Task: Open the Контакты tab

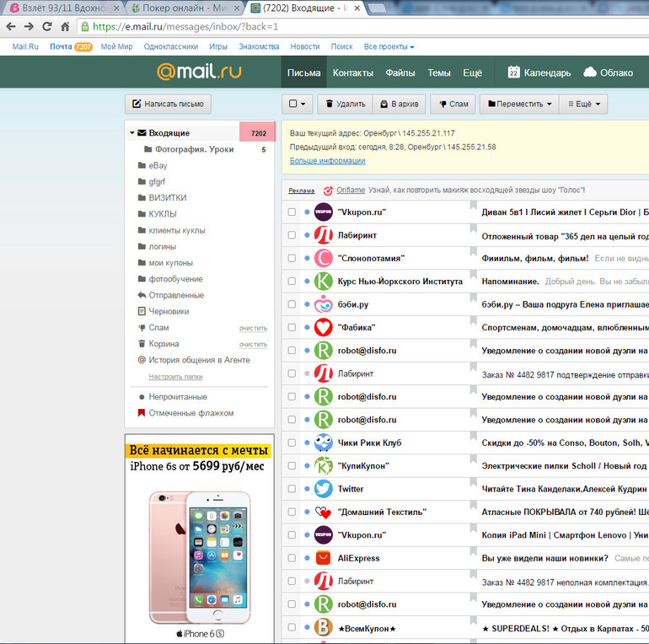Action: (x=352, y=72)
